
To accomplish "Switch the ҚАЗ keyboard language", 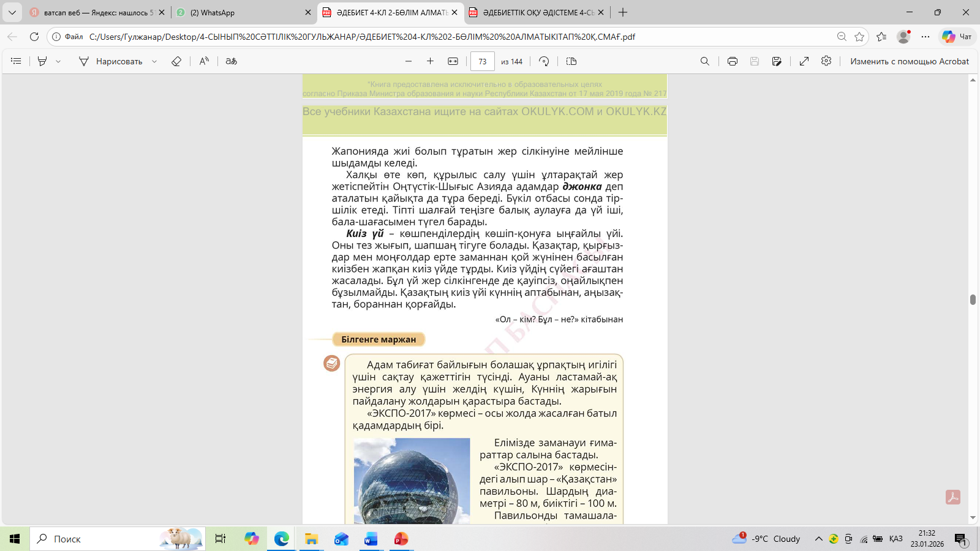I will pyautogui.click(x=896, y=539).
